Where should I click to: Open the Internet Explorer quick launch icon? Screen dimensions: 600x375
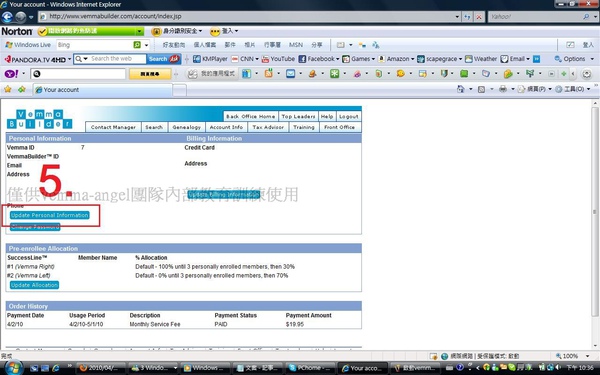point(56,368)
